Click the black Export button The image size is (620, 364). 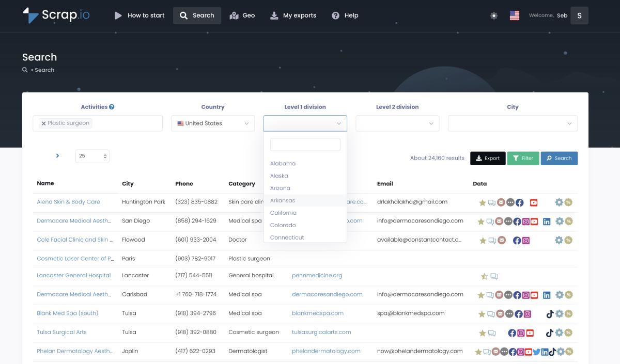tap(488, 159)
